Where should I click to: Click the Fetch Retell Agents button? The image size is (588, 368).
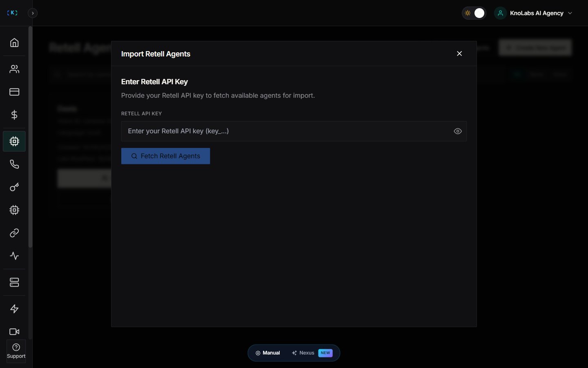[x=165, y=156]
